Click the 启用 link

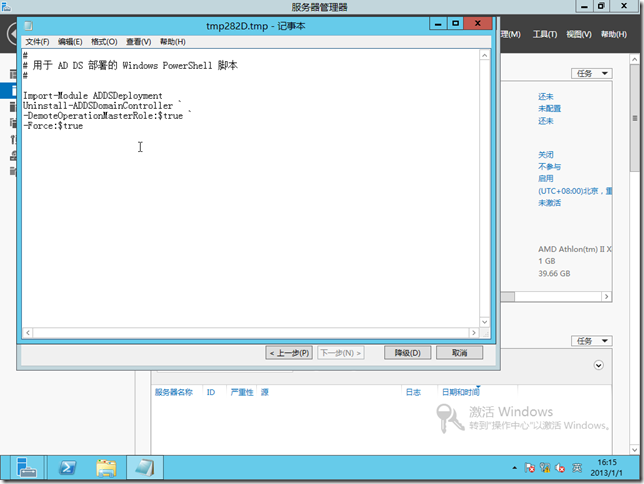pyautogui.click(x=546, y=179)
